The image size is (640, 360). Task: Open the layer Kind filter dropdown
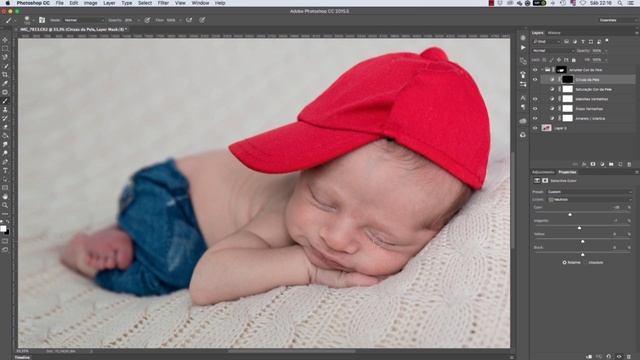pyautogui.click(x=546, y=42)
